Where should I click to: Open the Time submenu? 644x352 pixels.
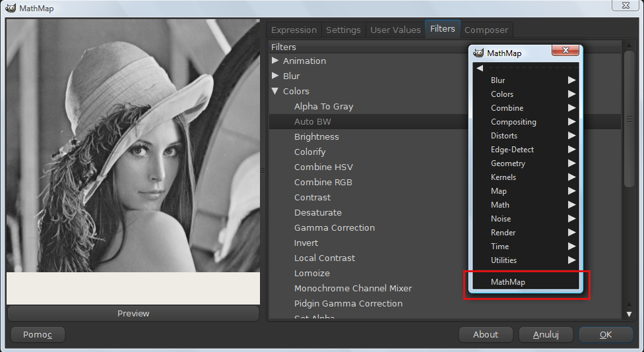coord(525,246)
